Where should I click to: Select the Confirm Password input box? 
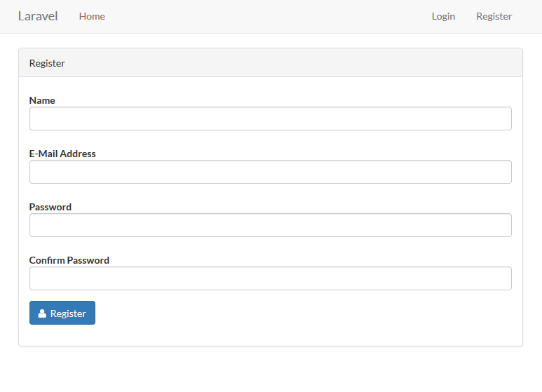point(270,278)
